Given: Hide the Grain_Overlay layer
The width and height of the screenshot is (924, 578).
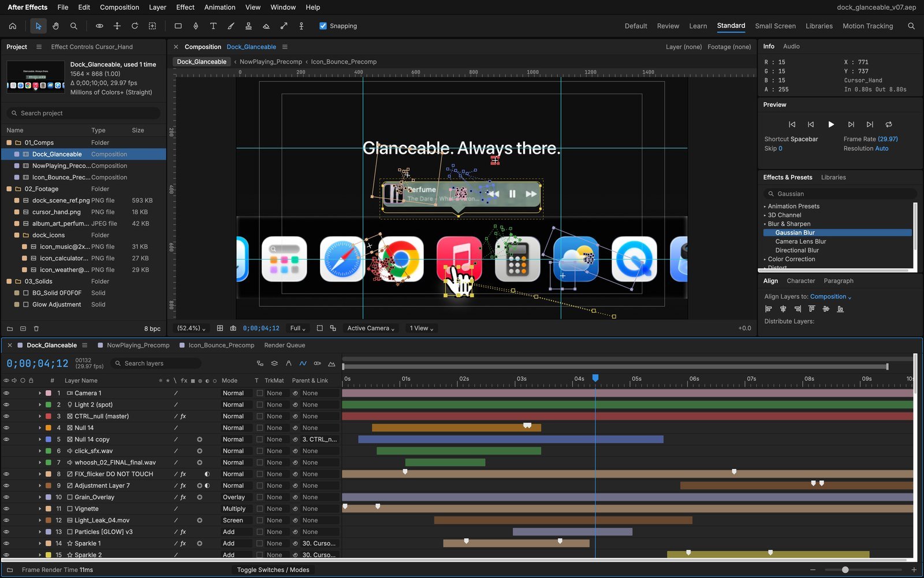Looking at the screenshot, I should click(6, 497).
